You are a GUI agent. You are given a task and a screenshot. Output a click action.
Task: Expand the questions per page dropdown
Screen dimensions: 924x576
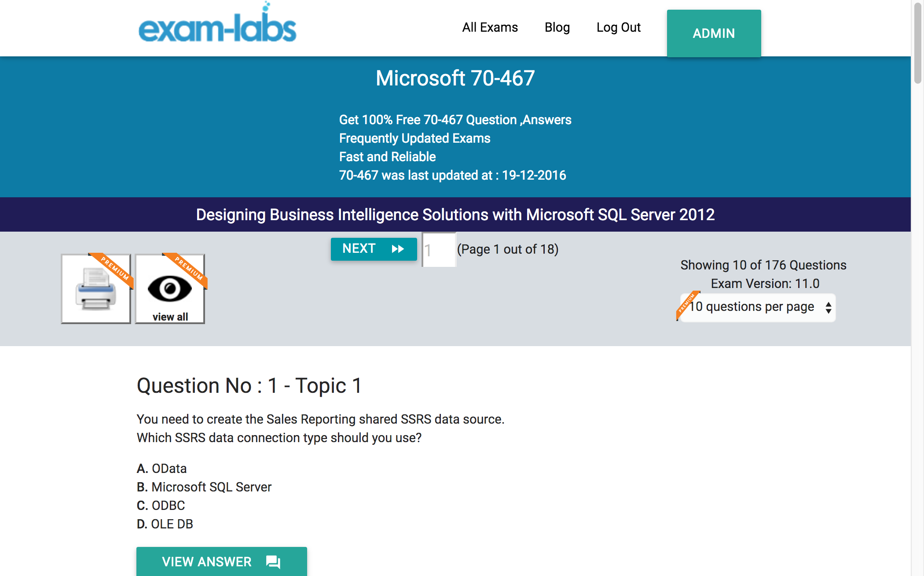coord(757,307)
